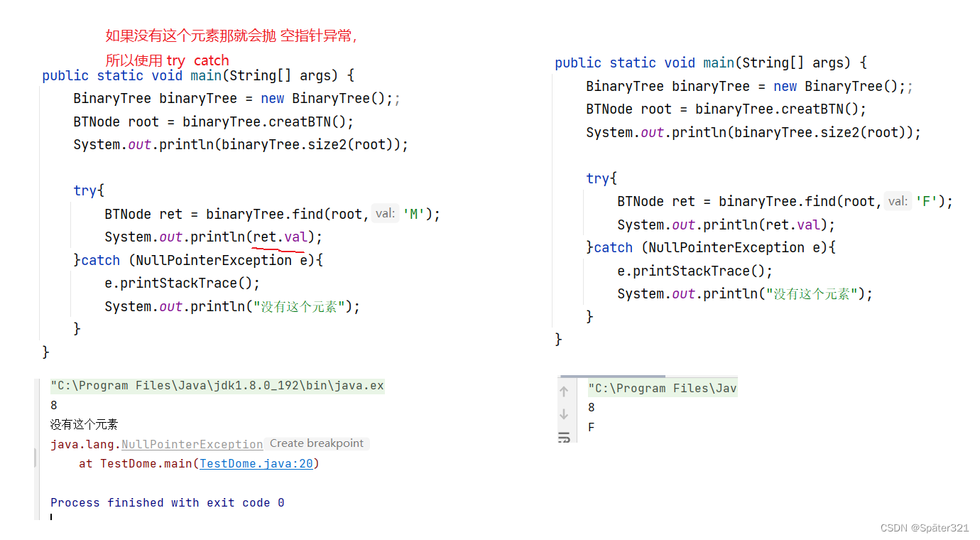Click the "at TestDome.main(" text in stack trace
The width and height of the screenshot is (980, 540).
139,464
